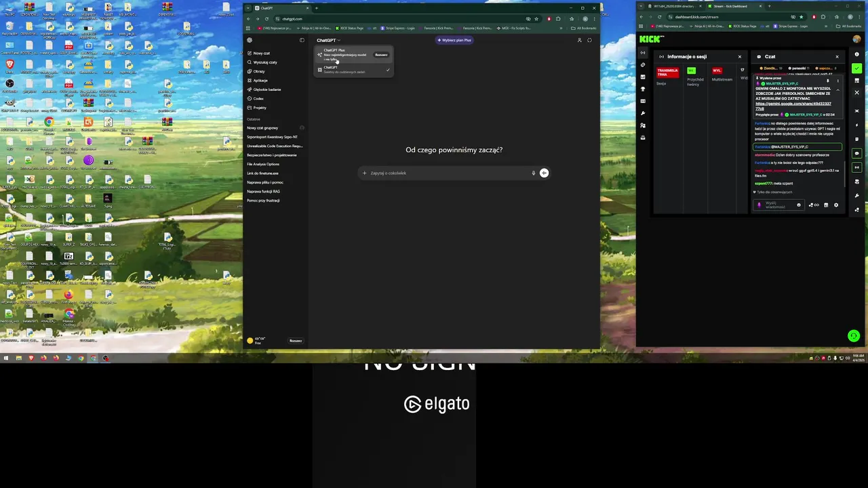Open the Windows Start menu
The image size is (868, 488).
[6, 358]
